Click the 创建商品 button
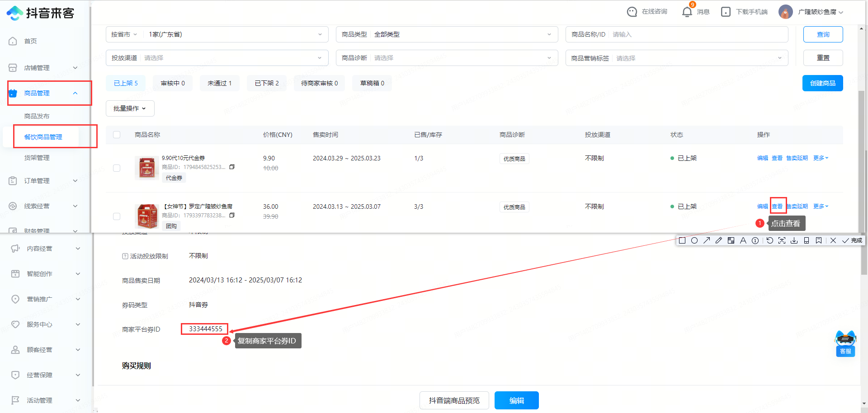Image resolution: width=868 pixels, height=413 pixels. coord(823,83)
